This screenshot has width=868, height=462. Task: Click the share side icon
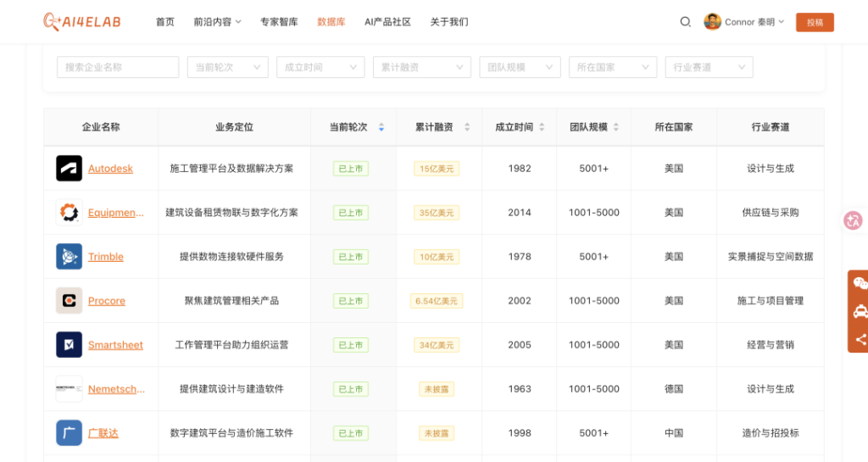click(x=860, y=339)
